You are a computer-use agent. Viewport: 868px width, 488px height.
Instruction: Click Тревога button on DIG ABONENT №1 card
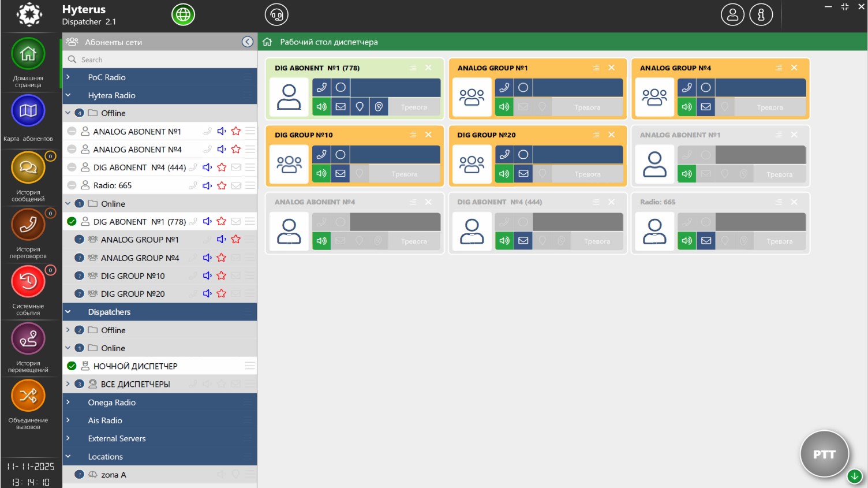click(414, 107)
